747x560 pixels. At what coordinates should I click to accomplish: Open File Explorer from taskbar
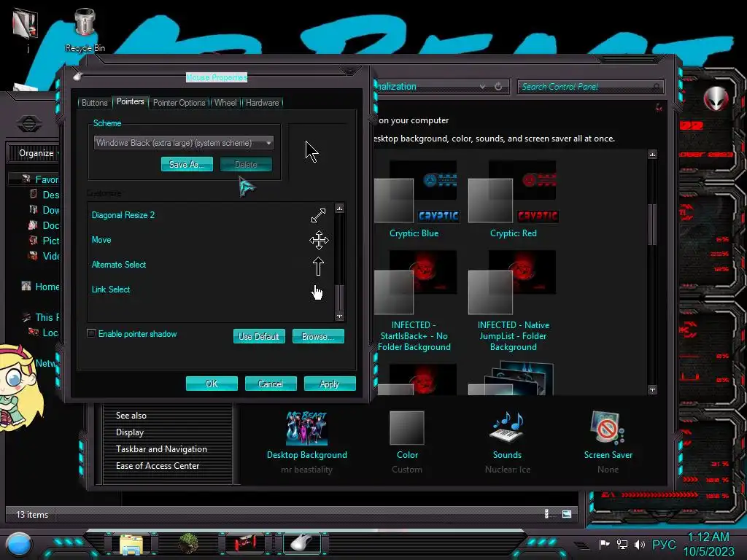click(x=131, y=545)
